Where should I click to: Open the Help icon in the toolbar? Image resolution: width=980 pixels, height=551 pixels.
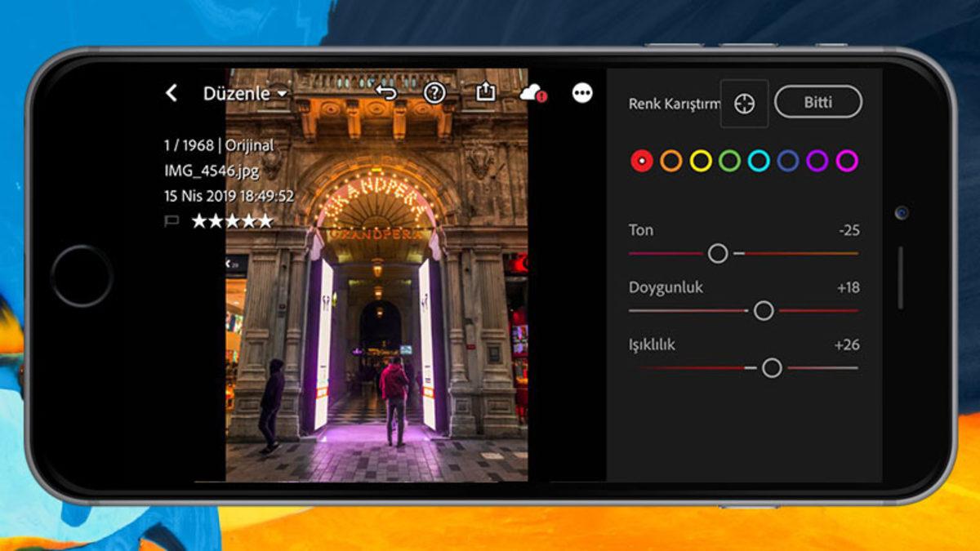tap(434, 92)
